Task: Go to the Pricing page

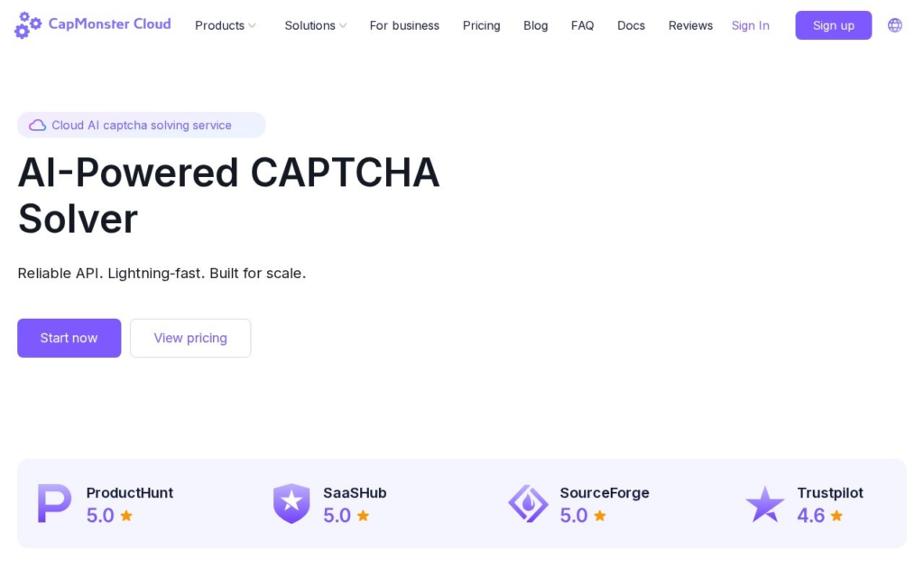Action: point(482,25)
